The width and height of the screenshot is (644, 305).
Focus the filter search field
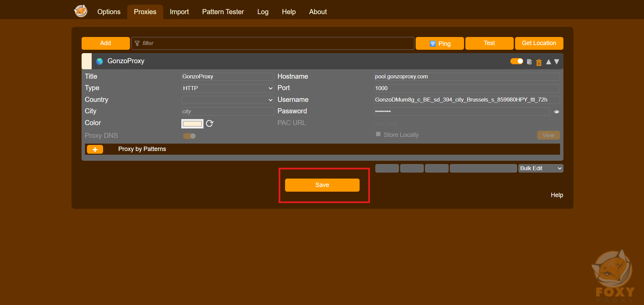tap(273, 43)
